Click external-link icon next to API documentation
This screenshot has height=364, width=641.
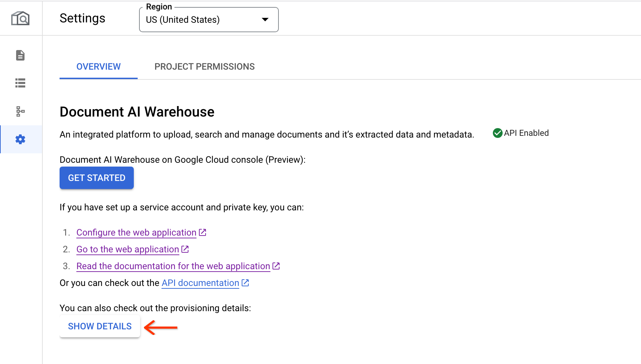click(245, 283)
